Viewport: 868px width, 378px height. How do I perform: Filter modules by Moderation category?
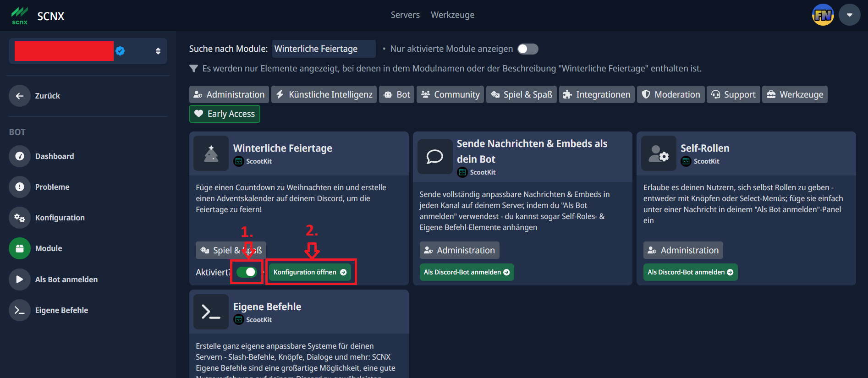coord(672,94)
